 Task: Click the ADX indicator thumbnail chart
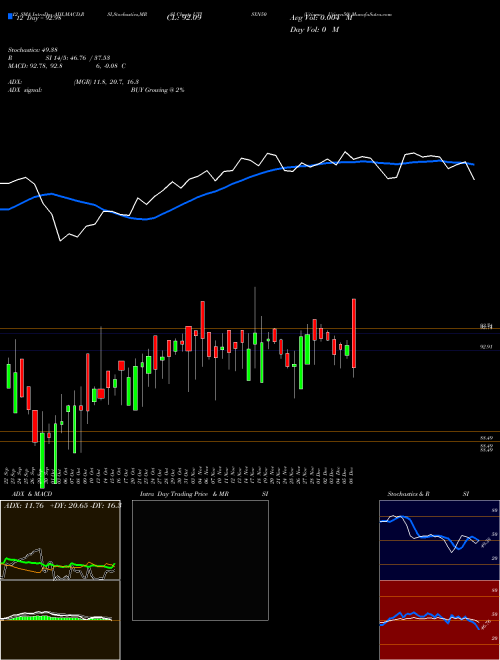pyautogui.click(x=60, y=540)
